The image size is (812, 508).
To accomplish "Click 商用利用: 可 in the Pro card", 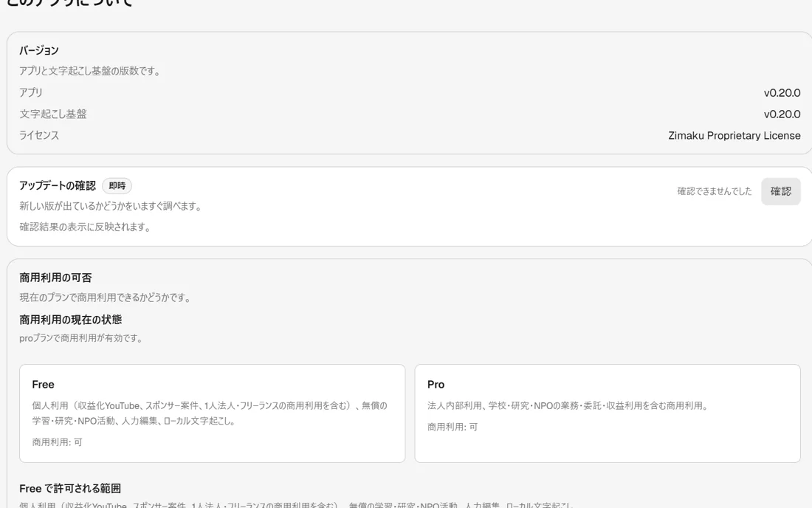I will pos(452,428).
